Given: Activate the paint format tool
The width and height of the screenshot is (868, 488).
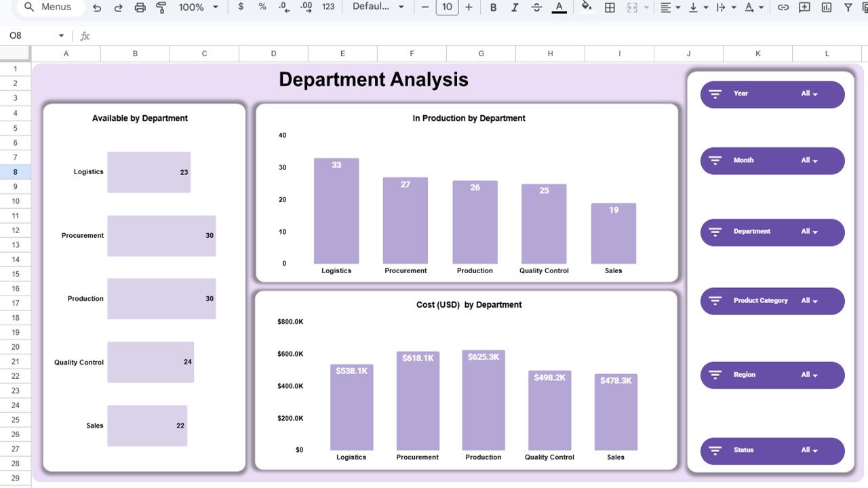Looking at the screenshot, I should pos(160,7).
